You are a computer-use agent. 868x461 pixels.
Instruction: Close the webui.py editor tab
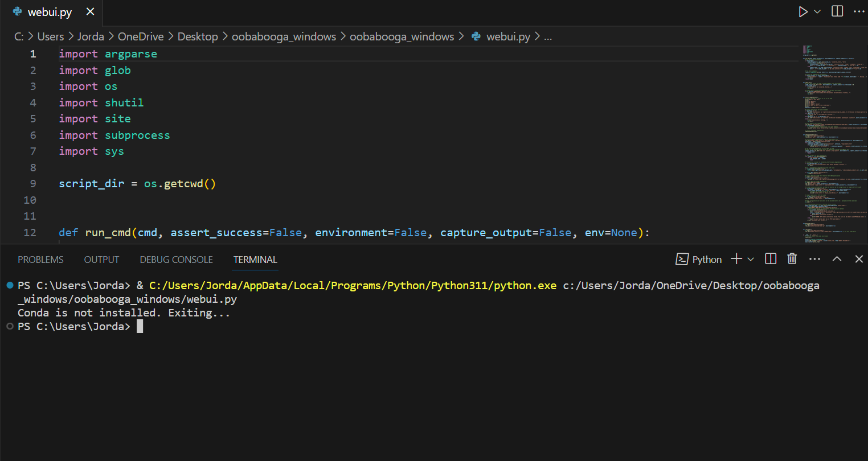[90, 12]
